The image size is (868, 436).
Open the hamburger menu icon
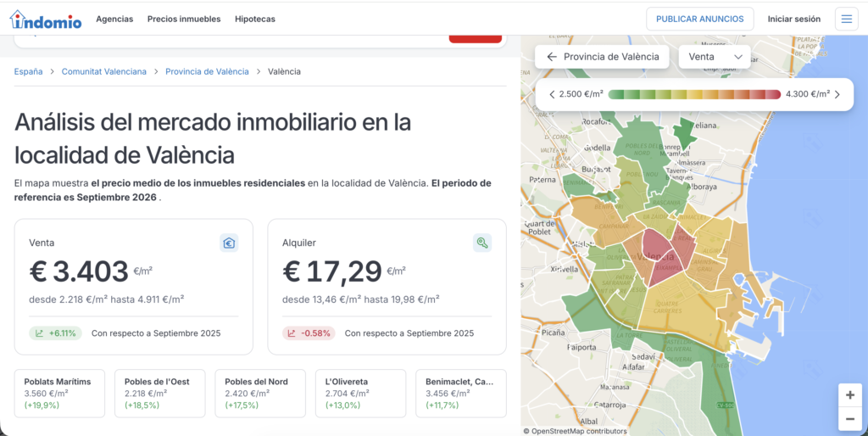point(847,19)
